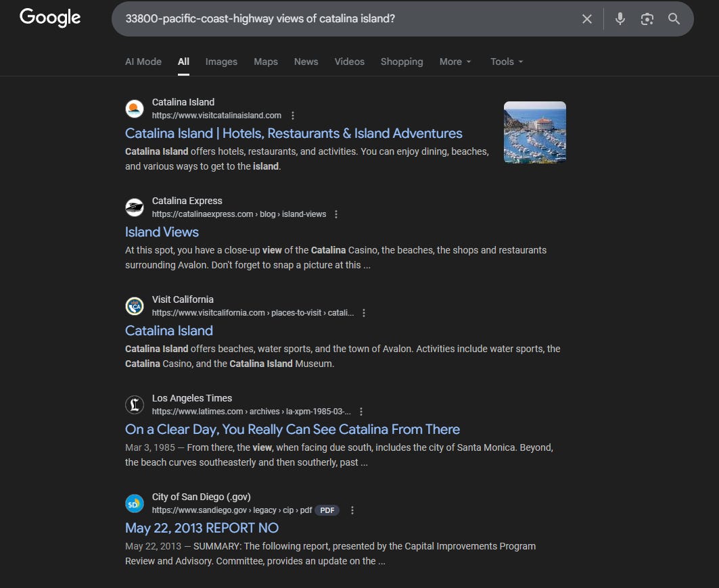Open Visit California's Catalina Island link
Viewport: 719px width, 588px height.
pos(168,330)
